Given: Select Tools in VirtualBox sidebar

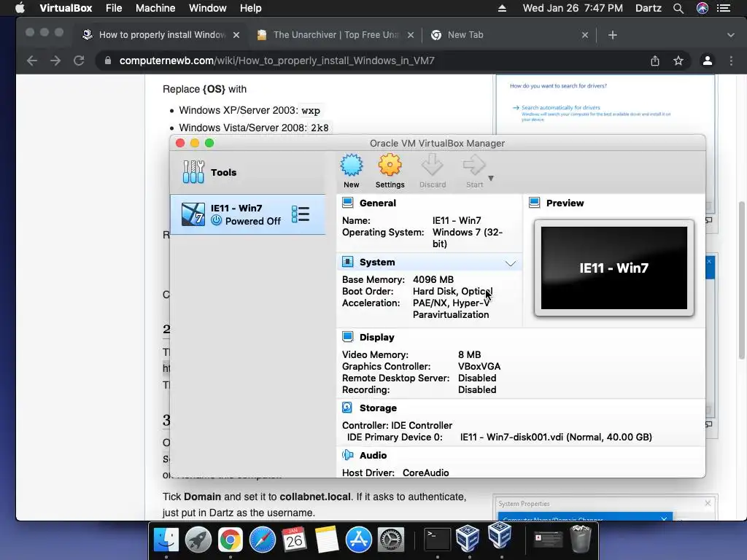Looking at the screenshot, I should tap(248, 172).
